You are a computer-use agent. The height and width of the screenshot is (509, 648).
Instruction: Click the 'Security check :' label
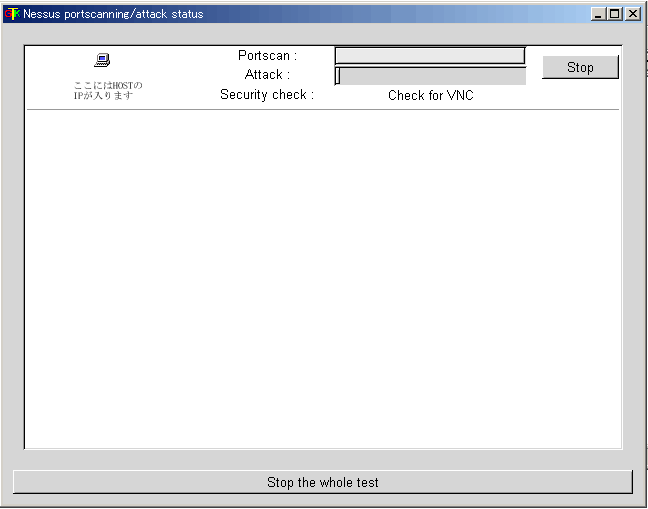[x=267, y=95]
